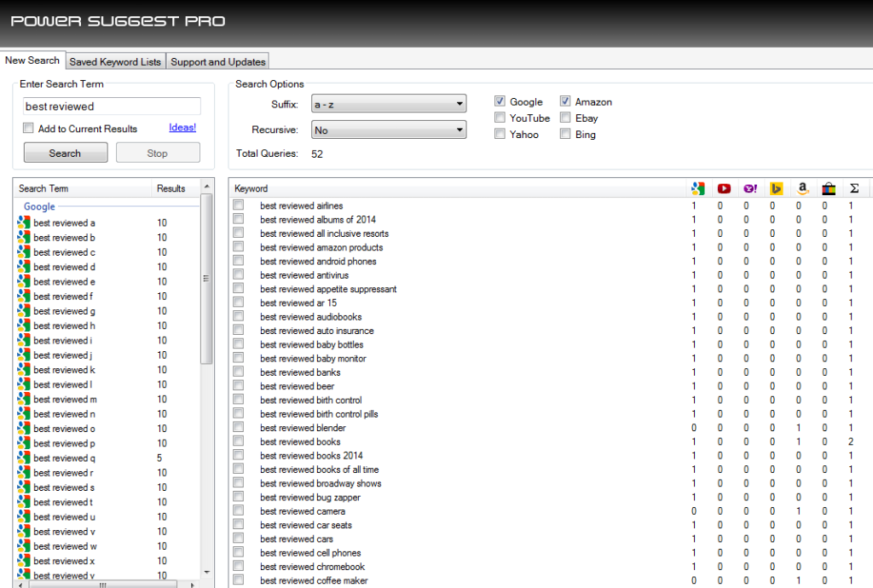Click the Google icon beside 'best reviewed o'
The height and width of the screenshot is (588, 873).
[x=23, y=429]
